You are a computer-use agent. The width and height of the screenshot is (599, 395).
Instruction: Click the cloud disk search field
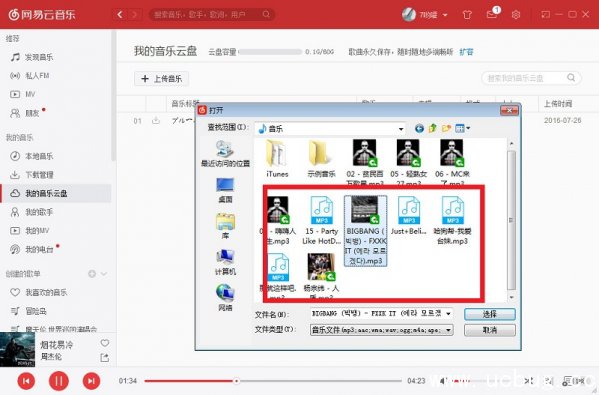pyautogui.click(x=531, y=78)
